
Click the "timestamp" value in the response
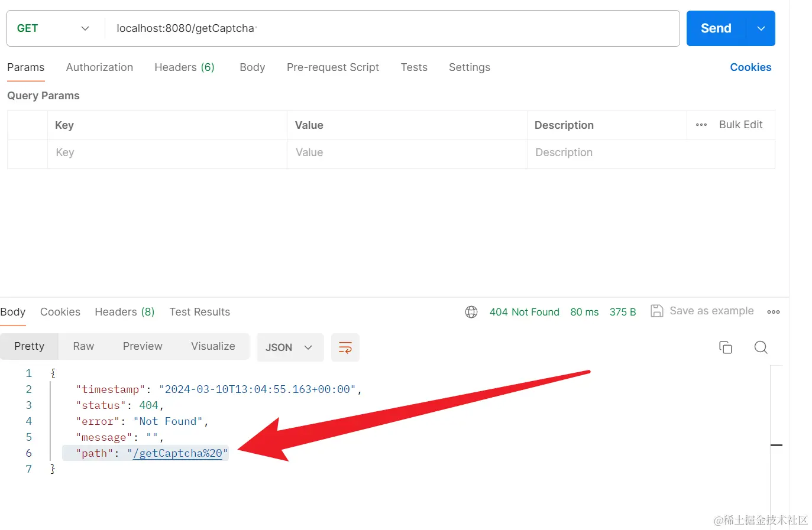click(257, 389)
